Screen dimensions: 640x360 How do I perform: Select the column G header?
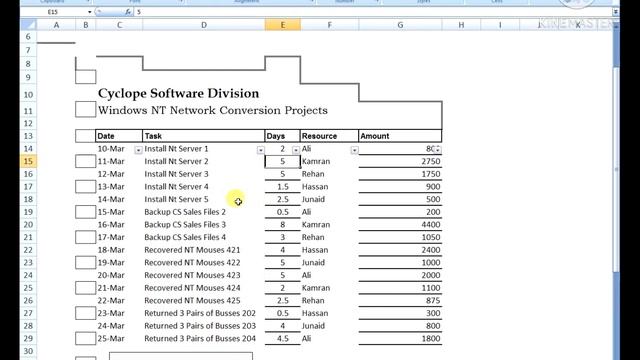pos(400,25)
